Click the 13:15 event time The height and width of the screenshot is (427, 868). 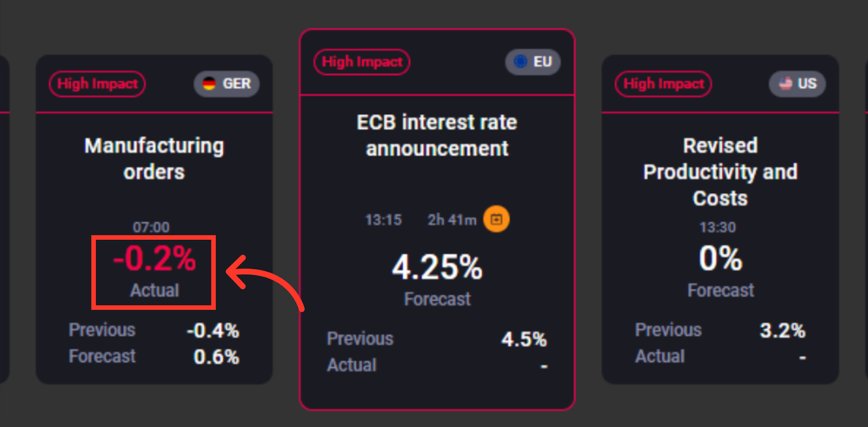pyautogui.click(x=384, y=220)
